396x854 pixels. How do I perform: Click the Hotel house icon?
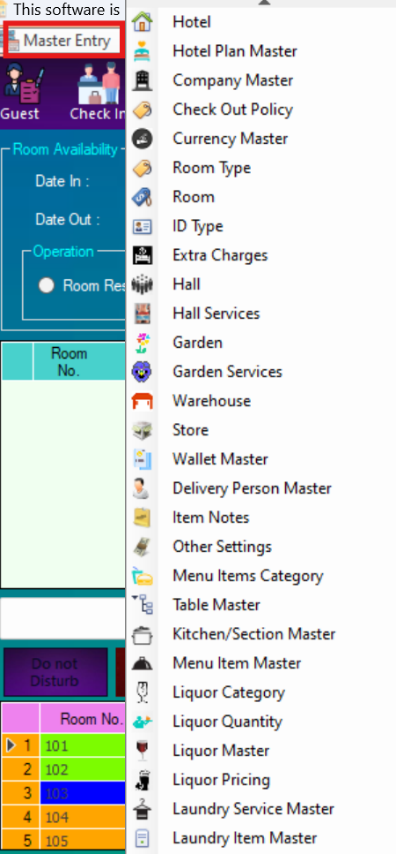pos(142,22)
